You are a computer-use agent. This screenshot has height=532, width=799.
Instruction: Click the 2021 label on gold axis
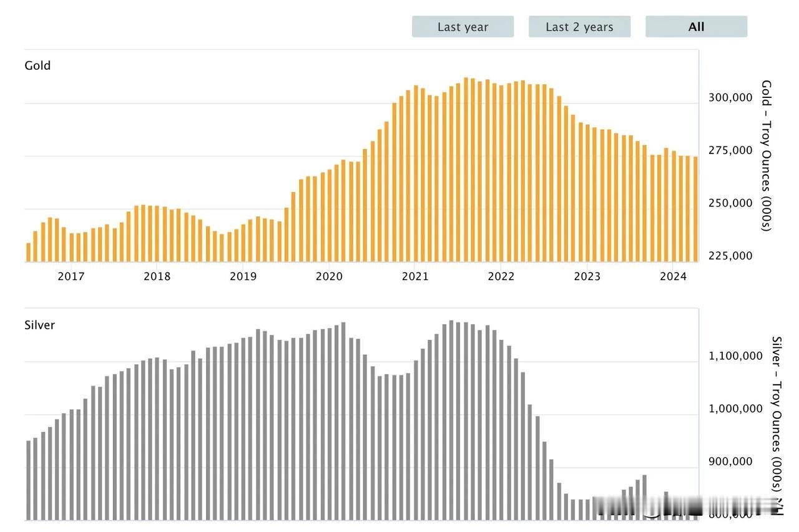pyautogui.click(x=415, y=276)
